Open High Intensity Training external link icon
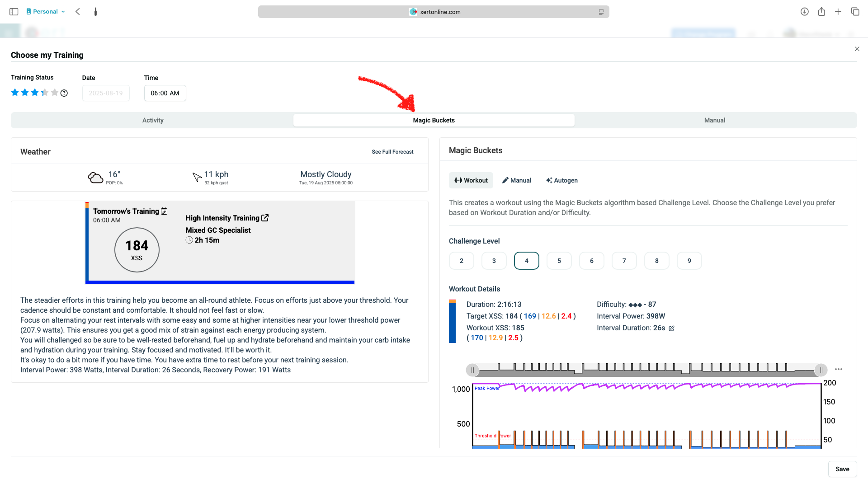The image size is (868, 488). (265, 218)
